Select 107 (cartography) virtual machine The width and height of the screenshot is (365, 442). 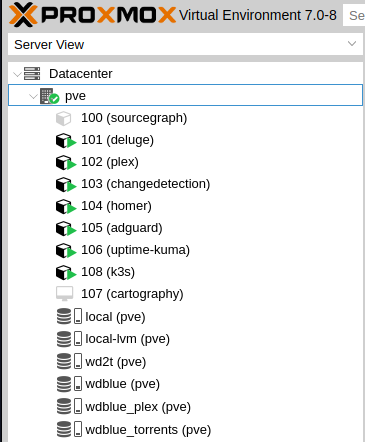pos(132,294)
